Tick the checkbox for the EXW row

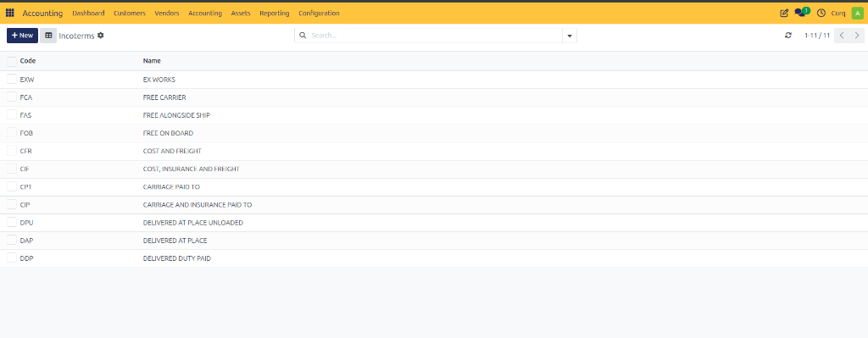pyautogui.click(x=12, y=79)
